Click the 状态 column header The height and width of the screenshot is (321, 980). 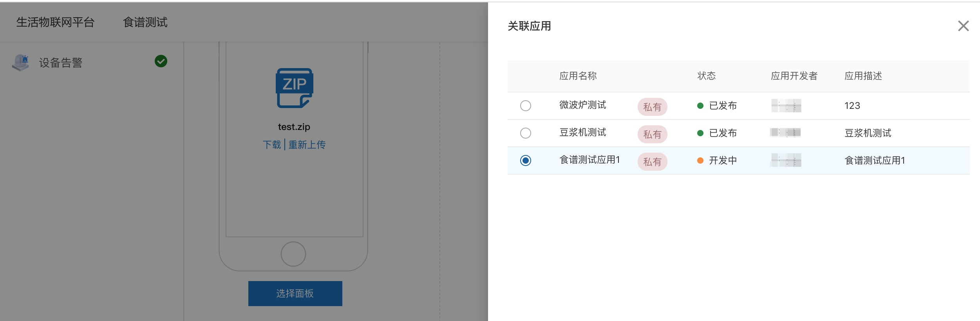coord(707,76)
